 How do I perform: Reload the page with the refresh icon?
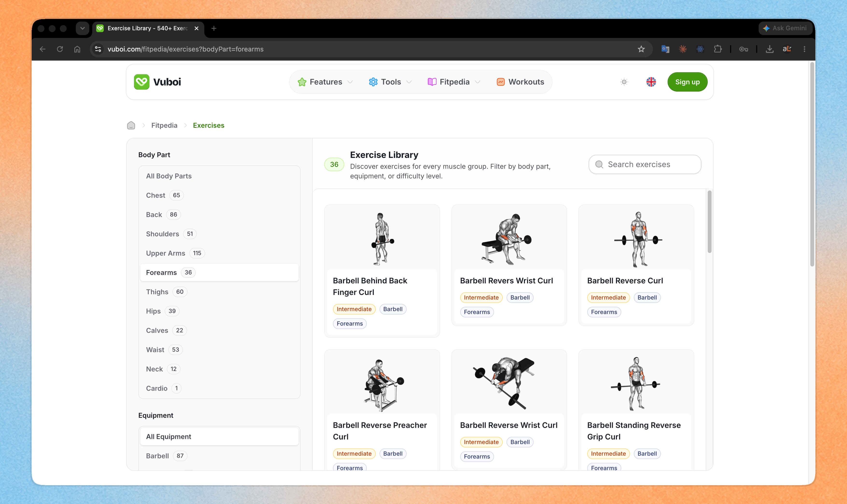coord(60,49)
